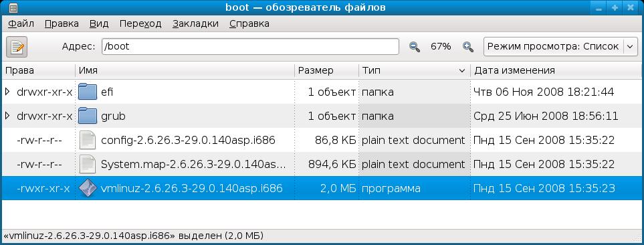Sort by the Размер column header

point(327,70)
